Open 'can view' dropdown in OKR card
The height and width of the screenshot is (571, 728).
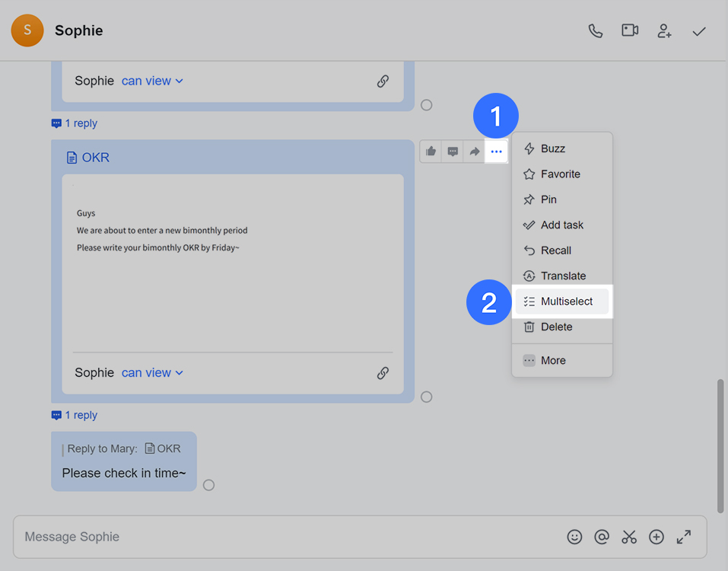[152, 373]
